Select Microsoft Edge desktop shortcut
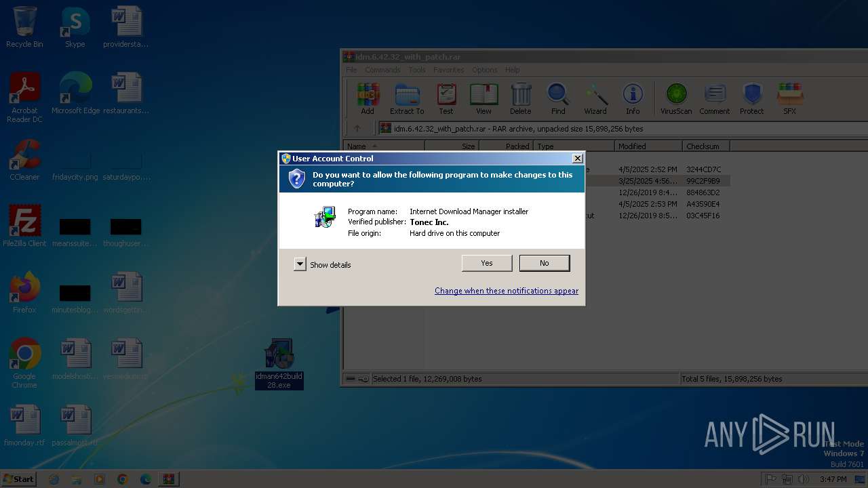 75,94
